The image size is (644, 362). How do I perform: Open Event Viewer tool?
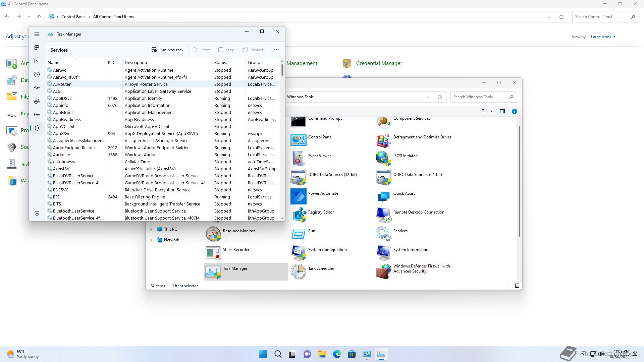[x=319, y=156]
